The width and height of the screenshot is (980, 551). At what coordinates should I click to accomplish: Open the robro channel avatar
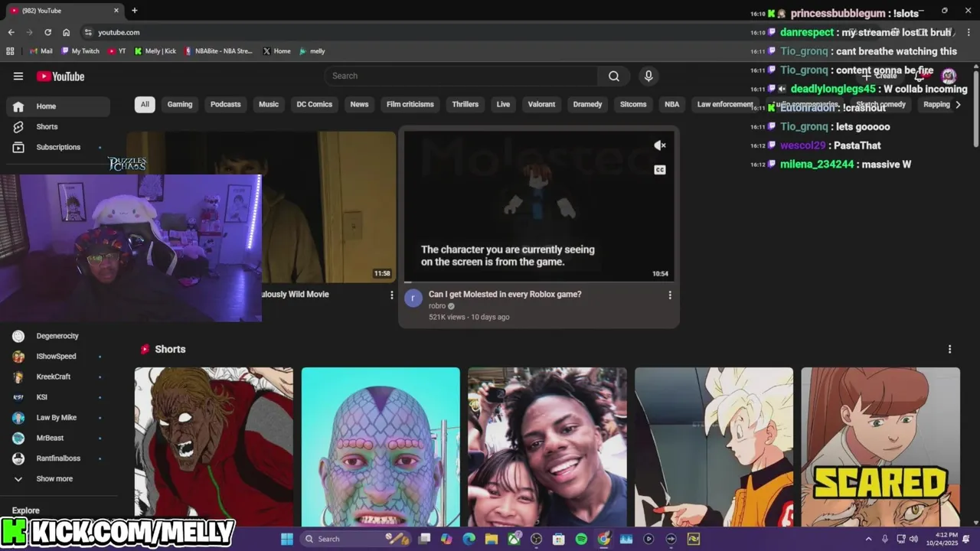tap(413, 298)
